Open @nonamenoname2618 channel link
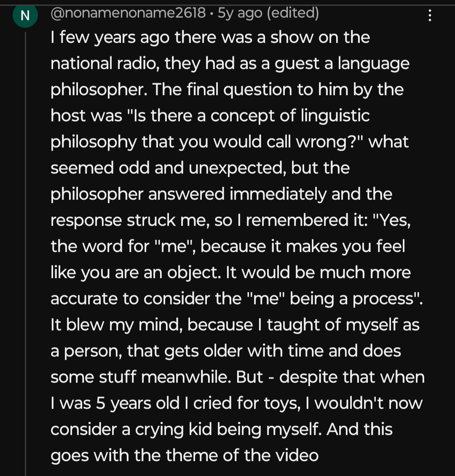455x476 pixels. tap(128, 13)
